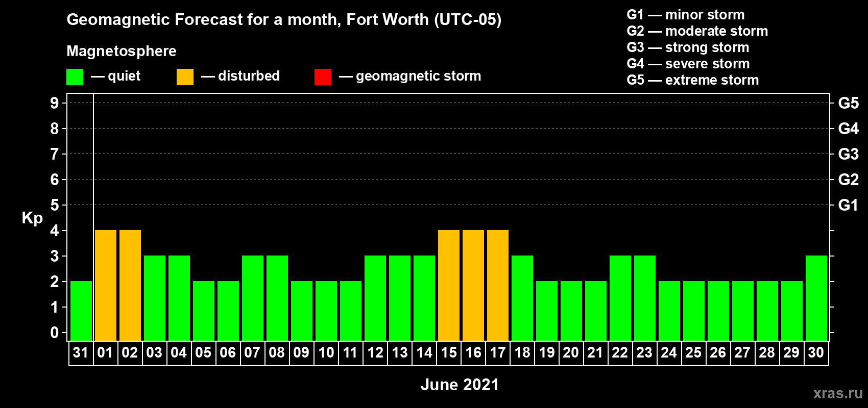Click the date label 28

tap(767, 352)
